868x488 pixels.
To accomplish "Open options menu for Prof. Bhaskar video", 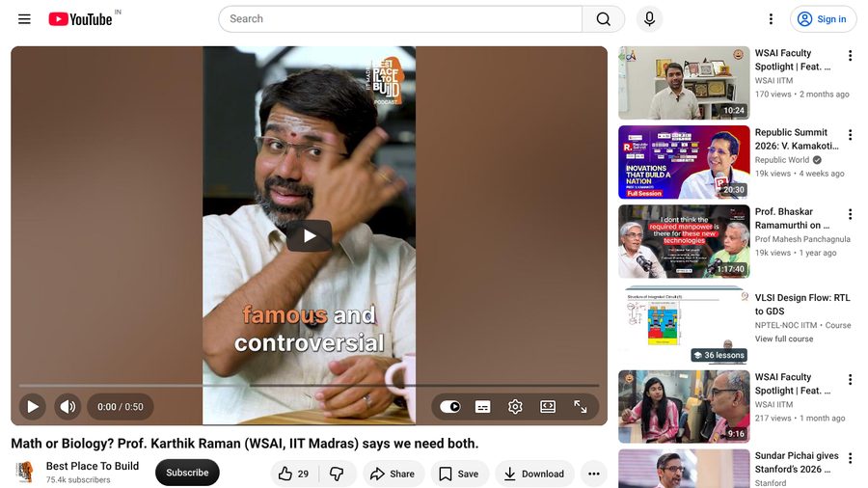I will pos(850,214).
